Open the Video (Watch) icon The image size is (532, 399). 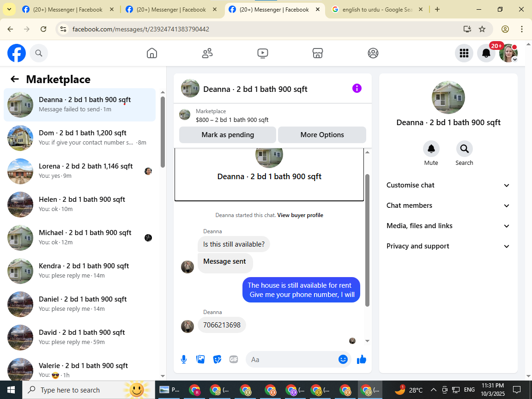[x=263, y=53]
